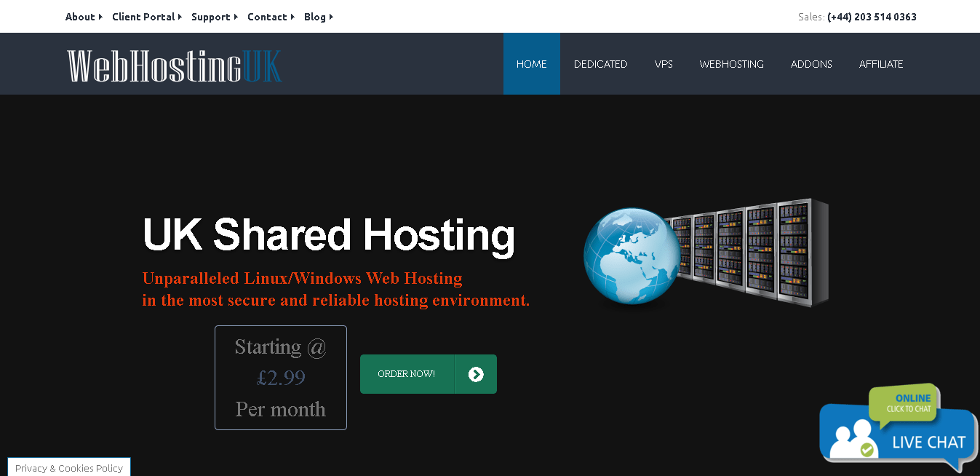The image size is (980, 476).
Task: Go to the VPS navigation item
Action: (664, 64)
